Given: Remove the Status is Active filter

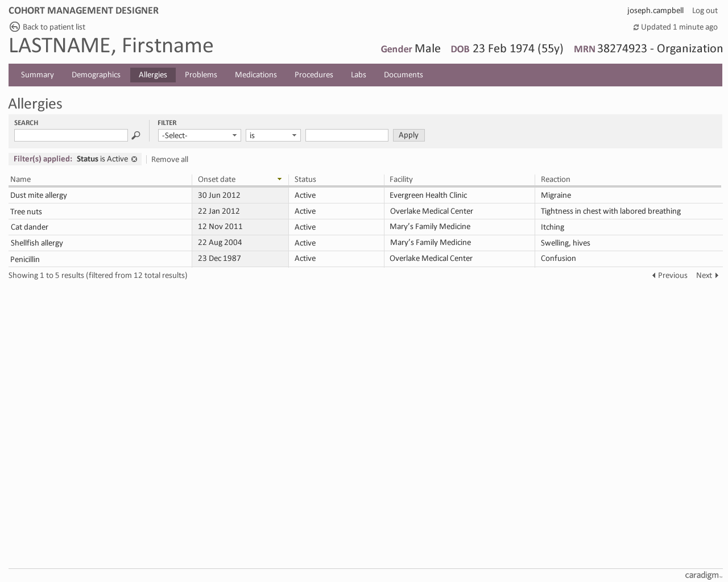Looking at the screenshot, I should (x=134, y=159).
